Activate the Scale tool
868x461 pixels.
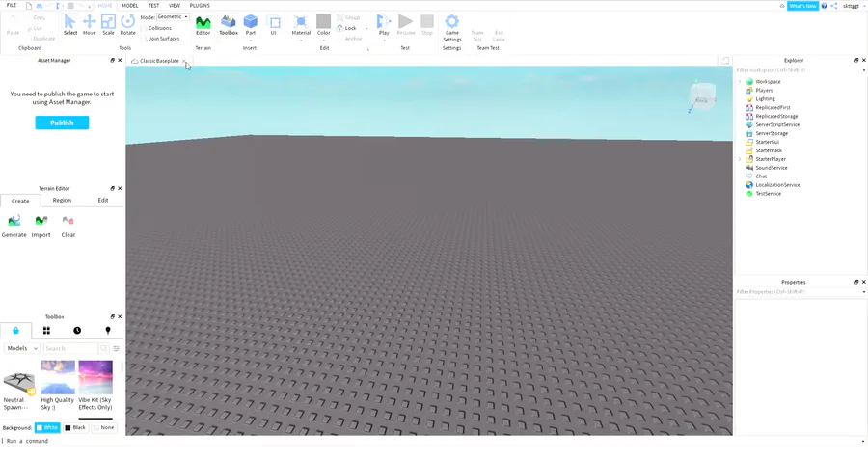click(x=108, y=25)
